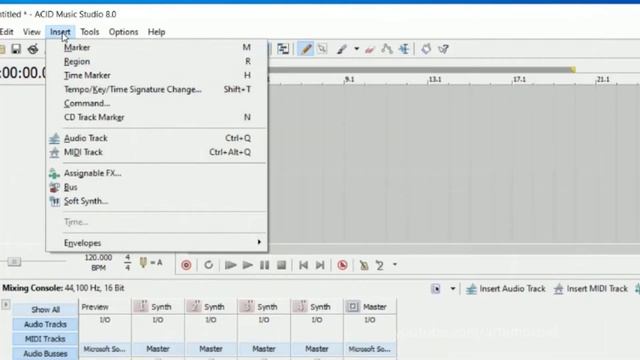640x360 pixels.
Task: Choose CD Track Marker entry
Action: 157,117
